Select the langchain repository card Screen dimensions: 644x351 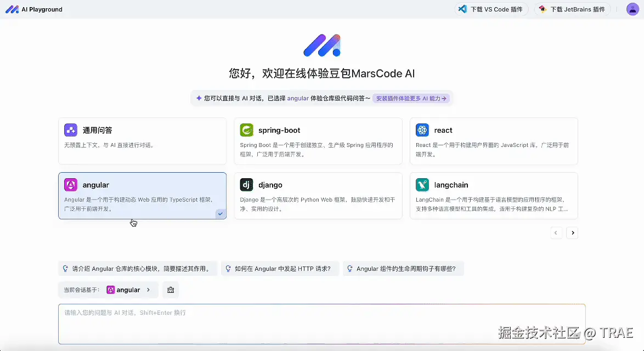[x=494, y=196]
